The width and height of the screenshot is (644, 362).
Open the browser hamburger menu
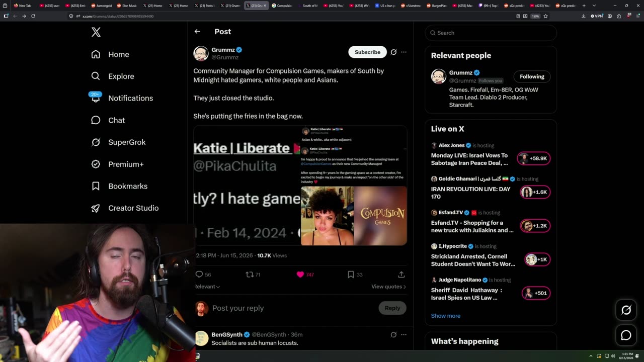637,16
